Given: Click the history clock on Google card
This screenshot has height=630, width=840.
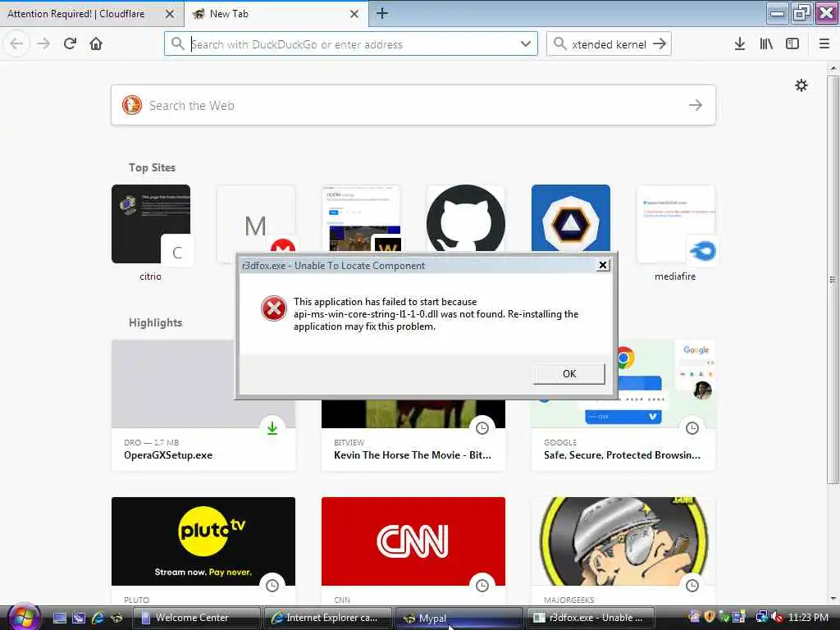Looking at the screenshot, I should click(x=692, y=427).
